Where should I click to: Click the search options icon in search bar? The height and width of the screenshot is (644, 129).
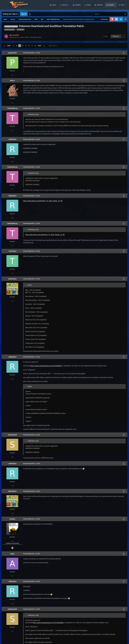click(125, 14)
